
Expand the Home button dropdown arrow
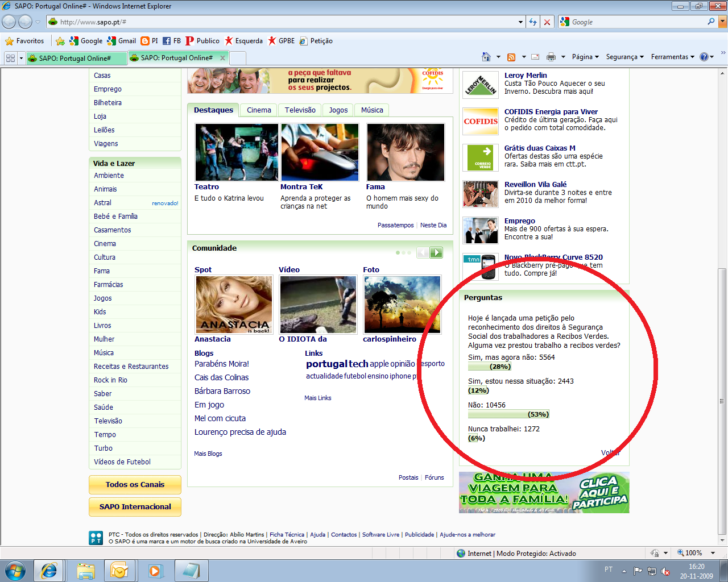click(498, 57)
